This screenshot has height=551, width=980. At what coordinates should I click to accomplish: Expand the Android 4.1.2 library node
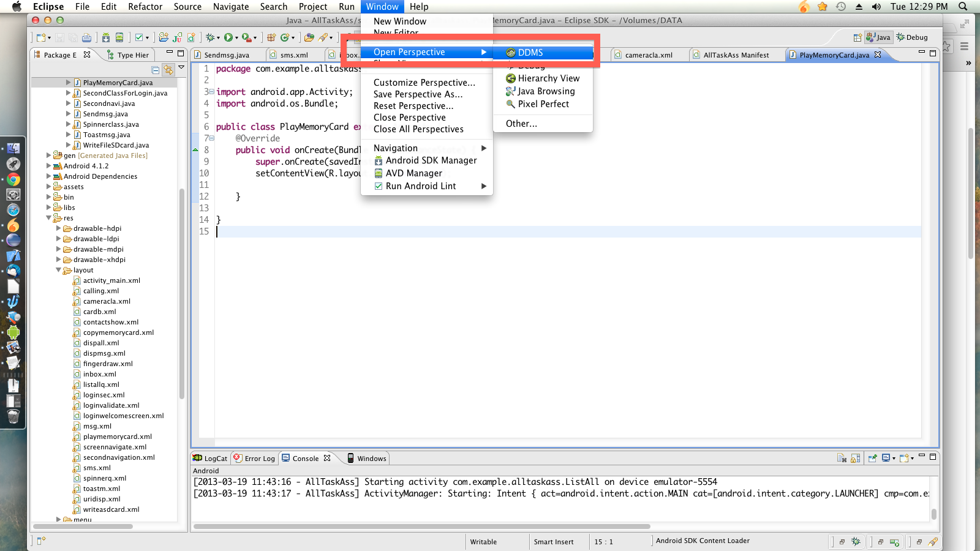(49, 166)
